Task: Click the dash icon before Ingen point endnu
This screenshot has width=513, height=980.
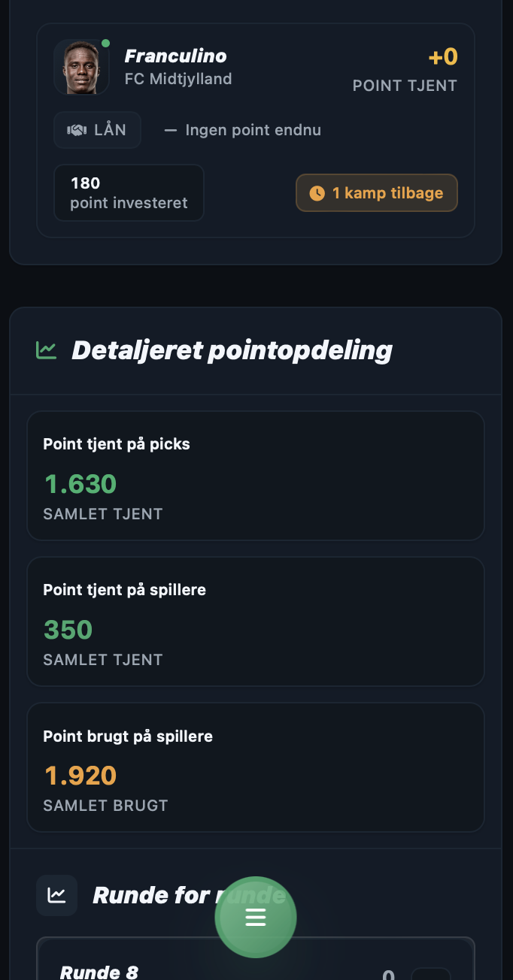Action: pos(171,130)
